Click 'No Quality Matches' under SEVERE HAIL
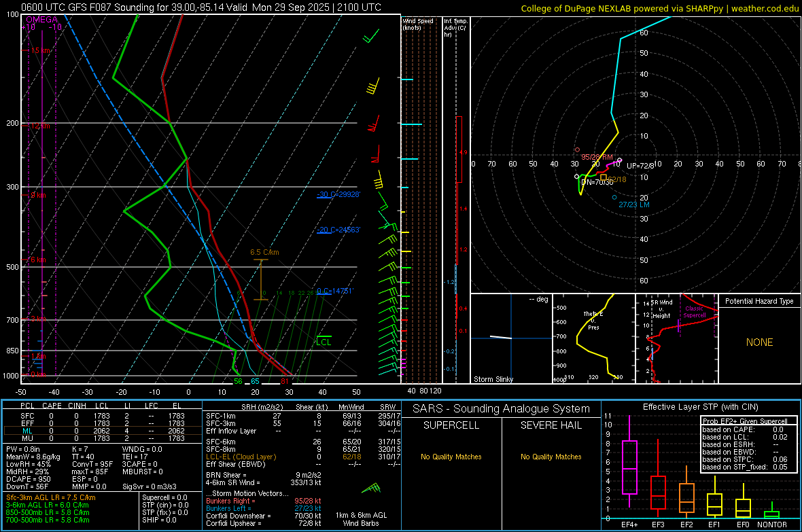The width and height of the screenshot is (802, 532). coord(551,457)
